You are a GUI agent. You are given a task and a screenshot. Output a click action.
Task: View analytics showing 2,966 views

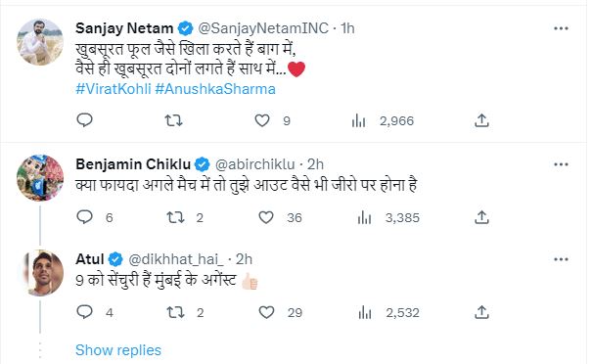(x=383, y=121)
